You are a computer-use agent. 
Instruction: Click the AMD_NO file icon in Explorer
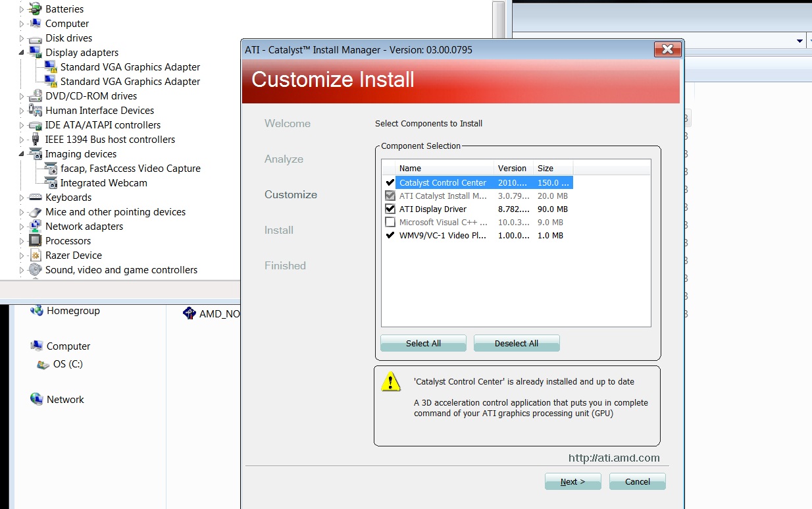(x=190, y=314)
